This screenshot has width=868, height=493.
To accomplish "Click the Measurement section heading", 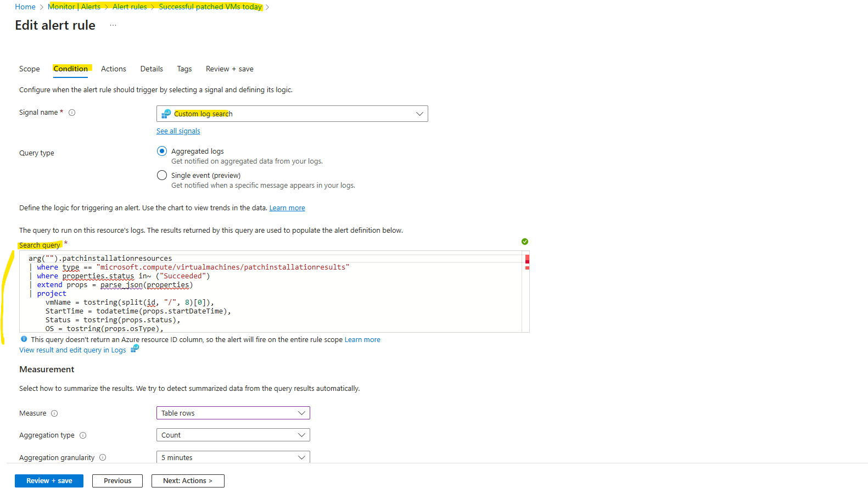I will click(x=47, y=369).
